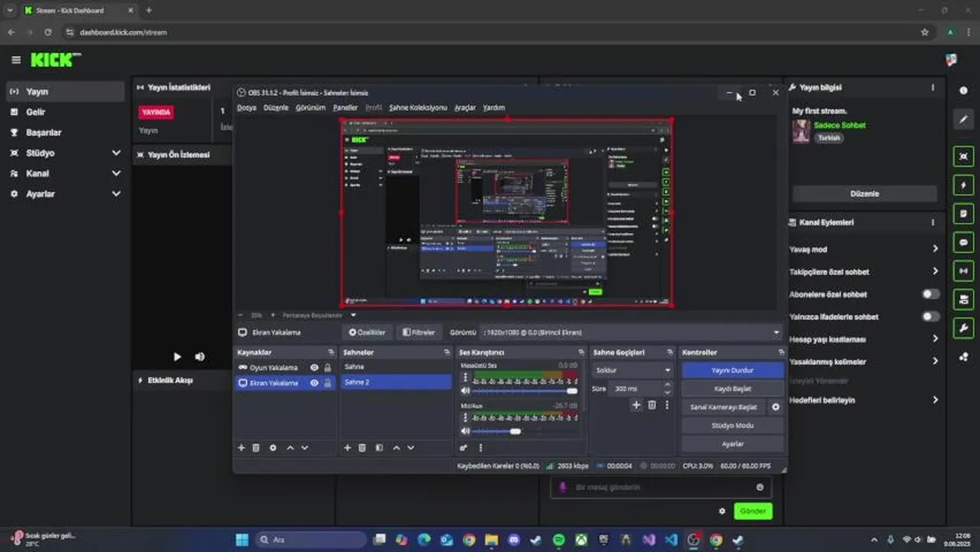
Task: Open Görünüm menu in OBS
Action: 311,108
